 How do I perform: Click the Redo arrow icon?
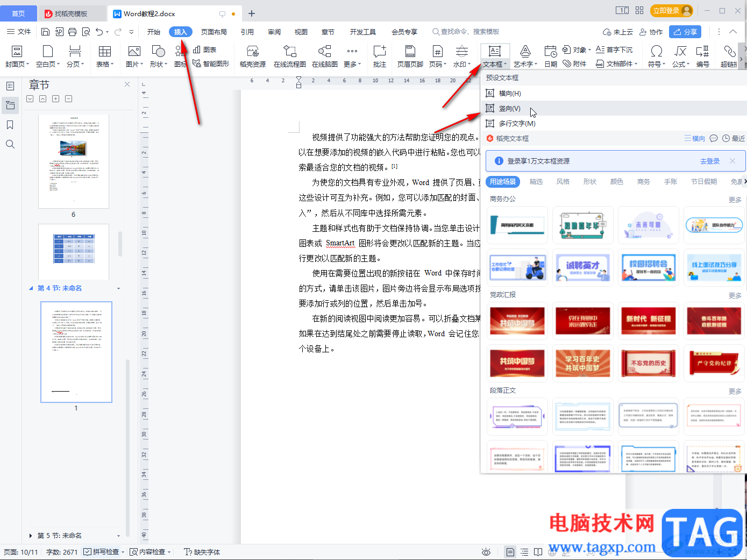pos(118,32)
